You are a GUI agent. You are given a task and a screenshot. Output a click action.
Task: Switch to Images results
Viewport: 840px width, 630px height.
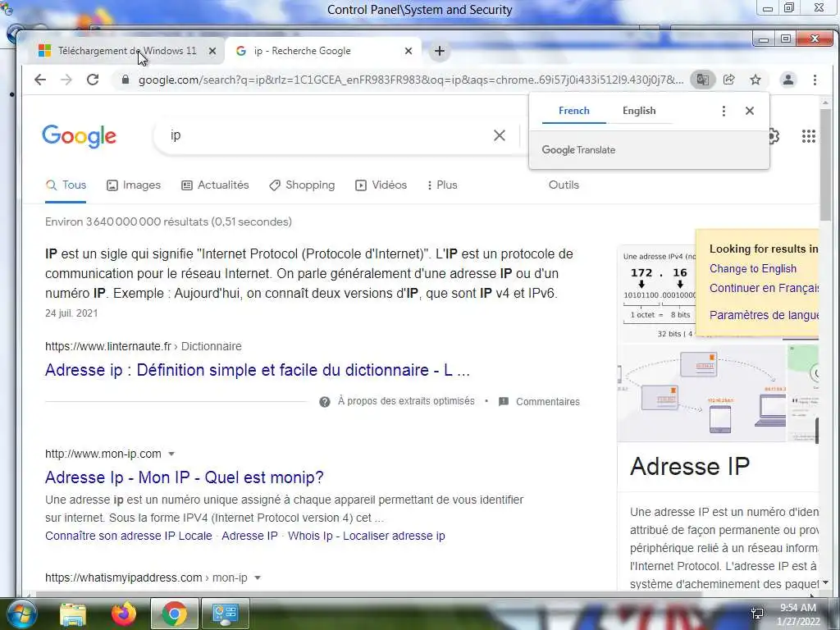(134, 185)
